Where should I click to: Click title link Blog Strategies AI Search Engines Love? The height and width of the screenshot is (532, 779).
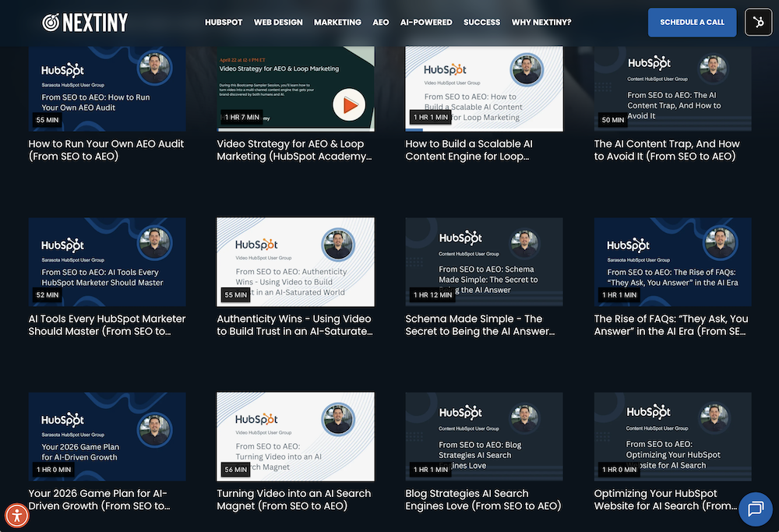484,500
